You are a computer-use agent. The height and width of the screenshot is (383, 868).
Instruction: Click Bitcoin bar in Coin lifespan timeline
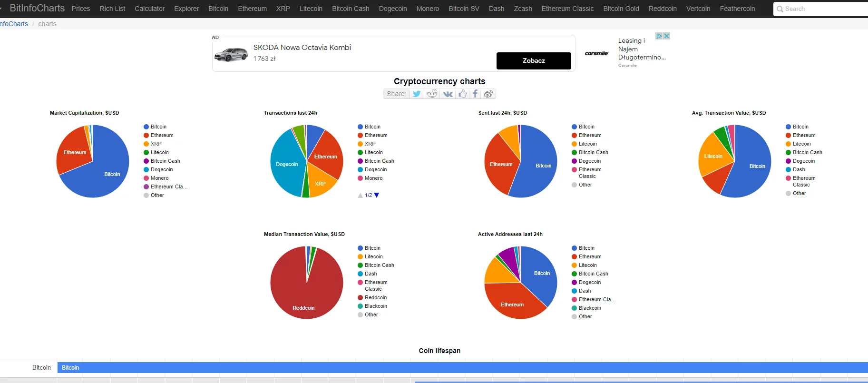pyautogui.click(x=462, y=367)
